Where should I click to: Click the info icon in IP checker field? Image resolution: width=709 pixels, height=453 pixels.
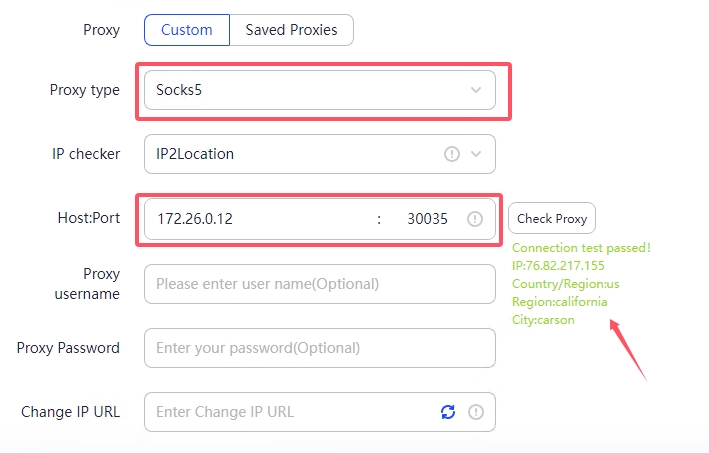pyautogui.click(x=452, y=154)
